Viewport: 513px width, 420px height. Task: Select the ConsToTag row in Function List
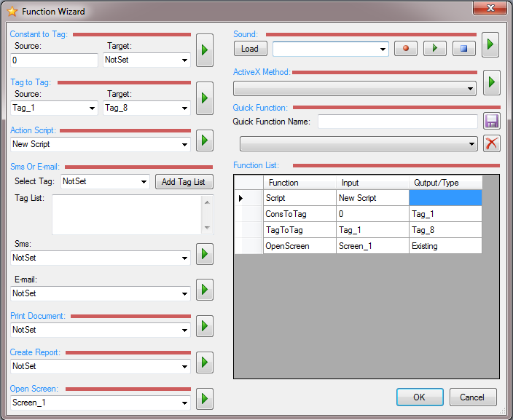[299, 214]
